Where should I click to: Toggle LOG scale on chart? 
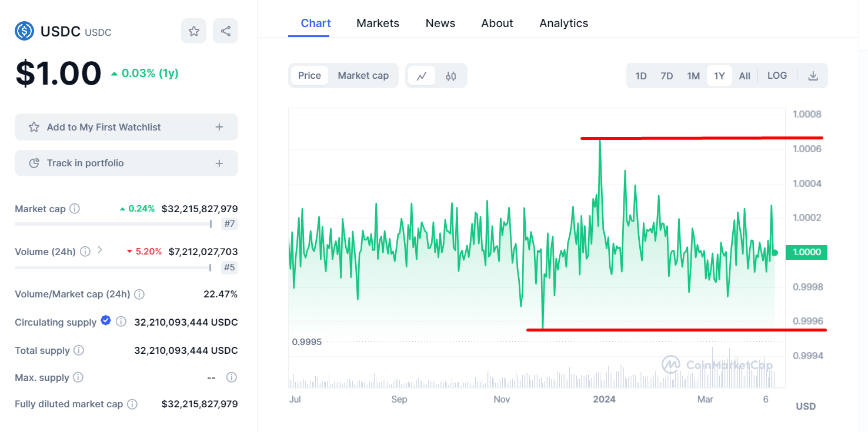point(777,76)
